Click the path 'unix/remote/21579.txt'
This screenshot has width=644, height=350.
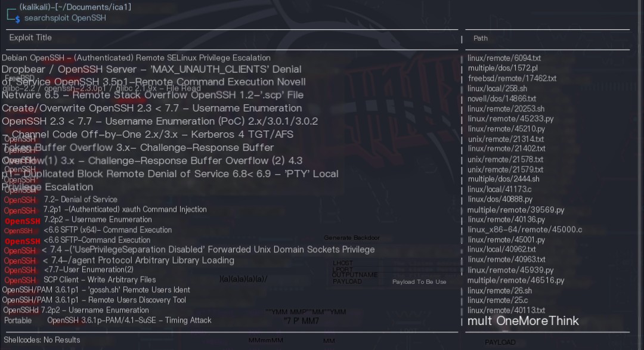tap(506, 170)
